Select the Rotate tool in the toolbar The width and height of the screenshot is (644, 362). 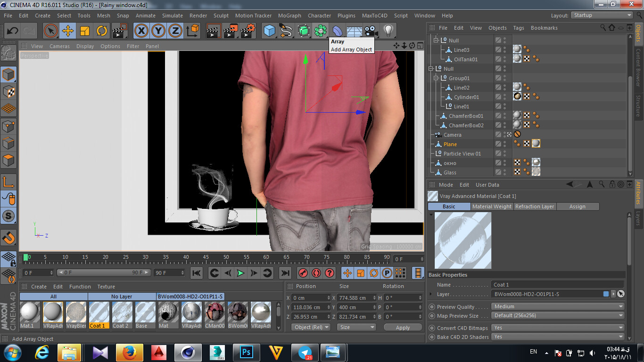(102, 31)
